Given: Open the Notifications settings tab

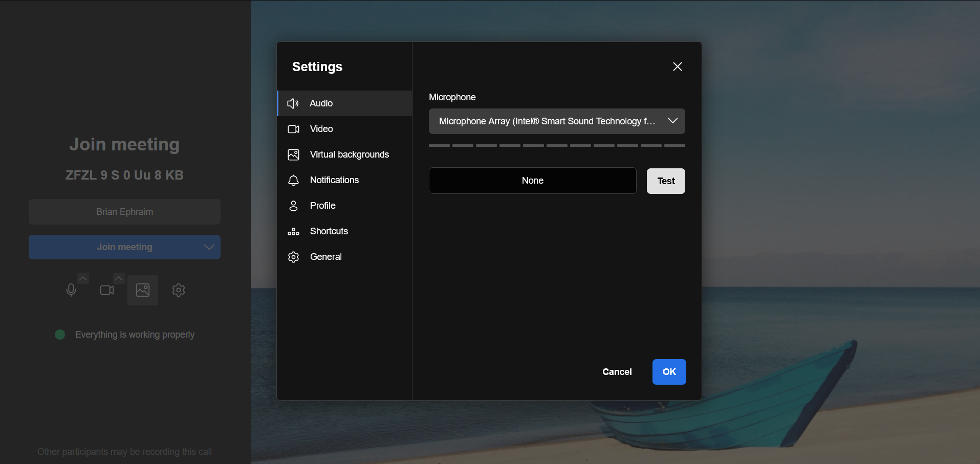Looking at the screenshot, I should [334, 180].
